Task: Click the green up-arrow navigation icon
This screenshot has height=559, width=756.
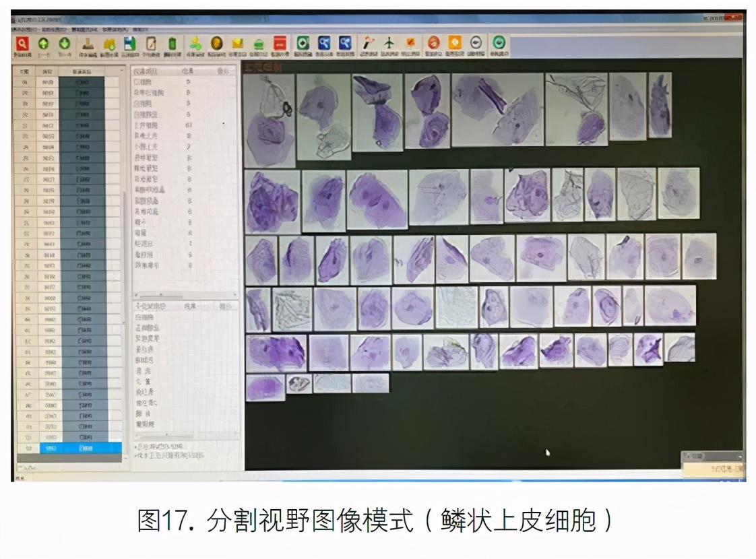Action: 43,43
